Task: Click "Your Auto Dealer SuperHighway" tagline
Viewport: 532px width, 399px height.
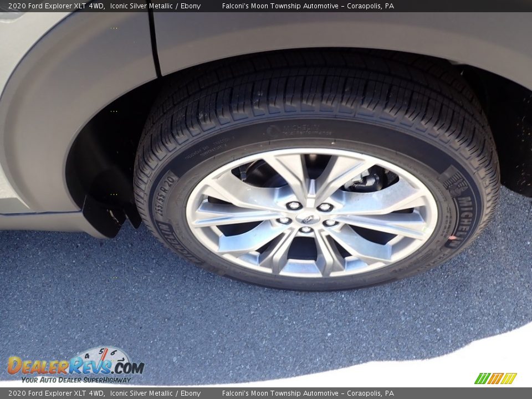Action: click(x=76, y=380)
